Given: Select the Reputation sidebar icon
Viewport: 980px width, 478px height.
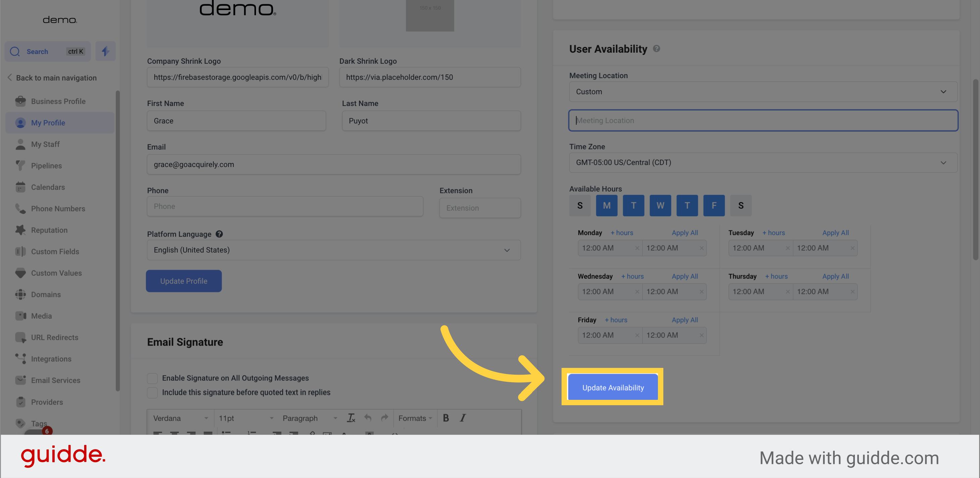Looking at the screenshot, I should click(20, 230).
